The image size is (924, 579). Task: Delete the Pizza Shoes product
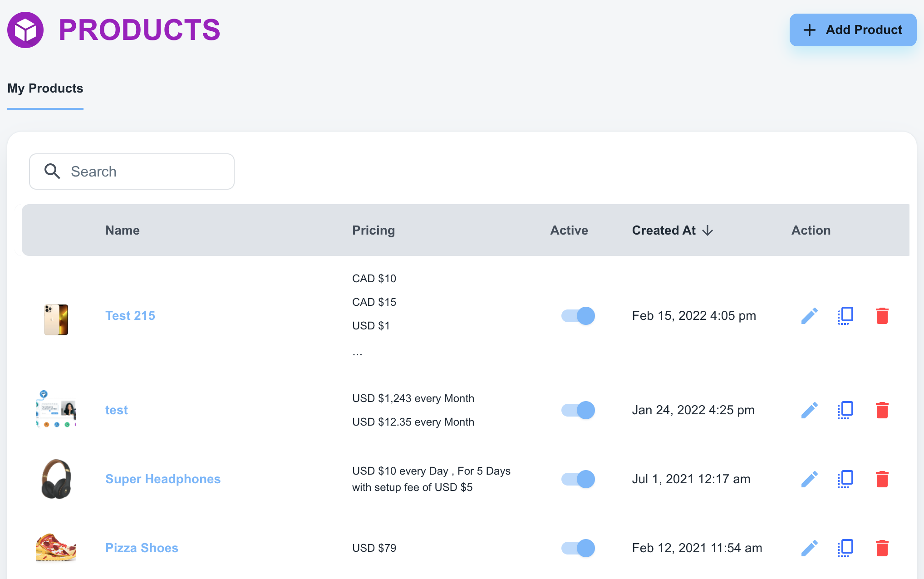point(882,548)
